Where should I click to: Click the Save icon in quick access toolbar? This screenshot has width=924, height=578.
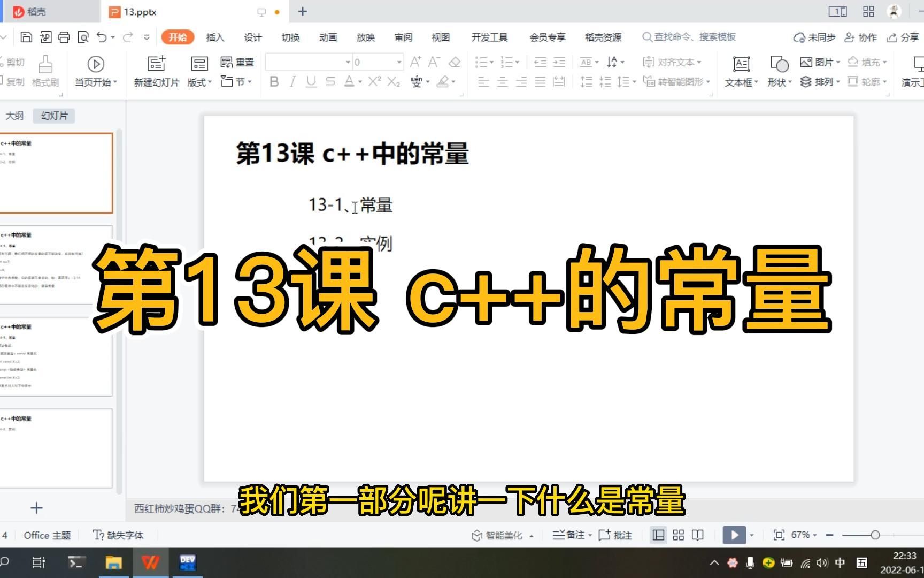(x=26, y=37)
